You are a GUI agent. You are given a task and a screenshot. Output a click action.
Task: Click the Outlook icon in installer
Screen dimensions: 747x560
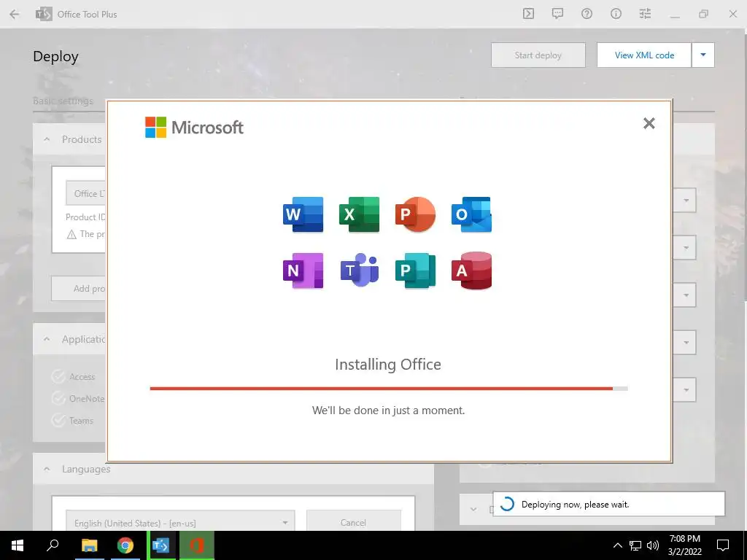tap(472, 214)
